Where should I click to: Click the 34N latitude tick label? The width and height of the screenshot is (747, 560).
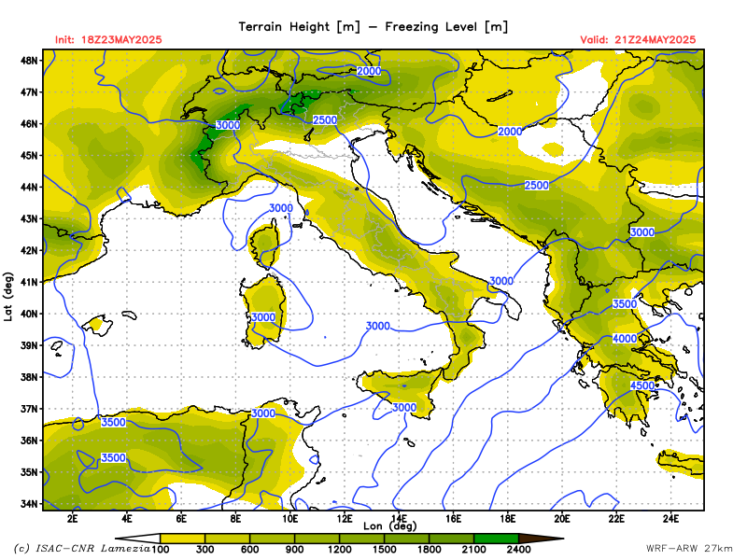(30, 504)
